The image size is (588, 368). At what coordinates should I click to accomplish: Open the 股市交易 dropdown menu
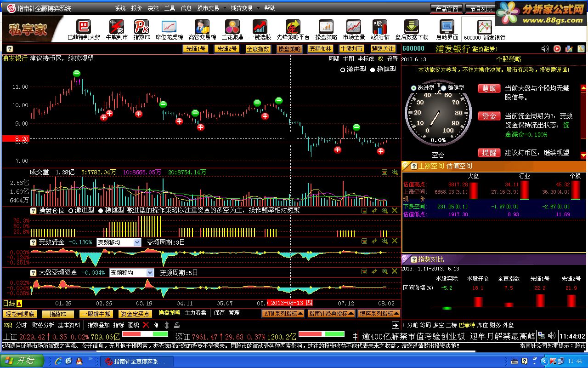tap(211, 8)
